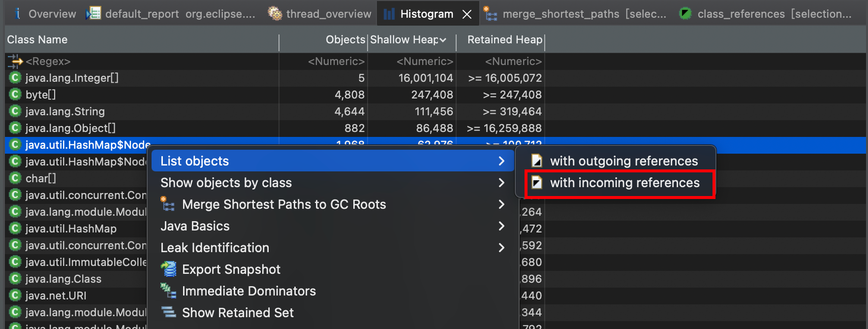Click the thread_overview gear icon

tap(275, 14)
